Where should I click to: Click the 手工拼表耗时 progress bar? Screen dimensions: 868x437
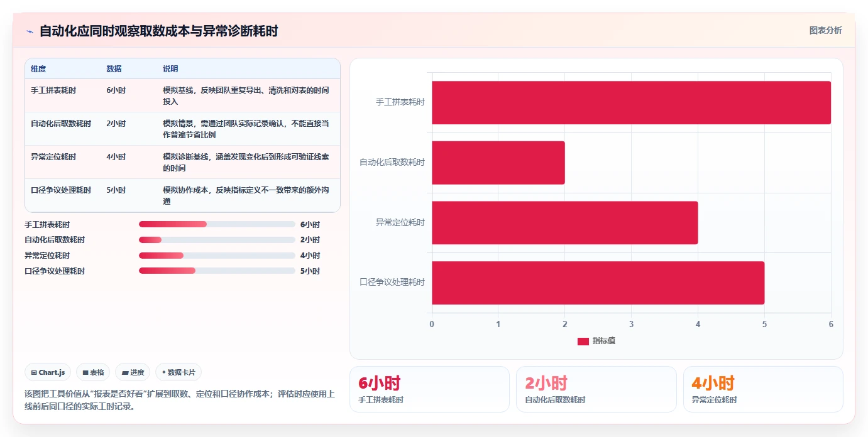(217, 224)
